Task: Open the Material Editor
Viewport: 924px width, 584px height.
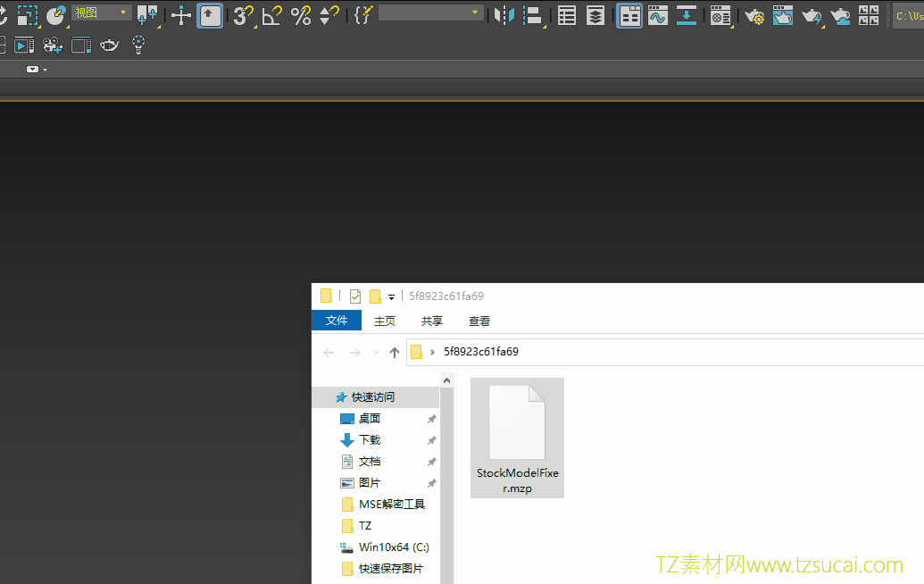Action: click(x=720, y=15)
